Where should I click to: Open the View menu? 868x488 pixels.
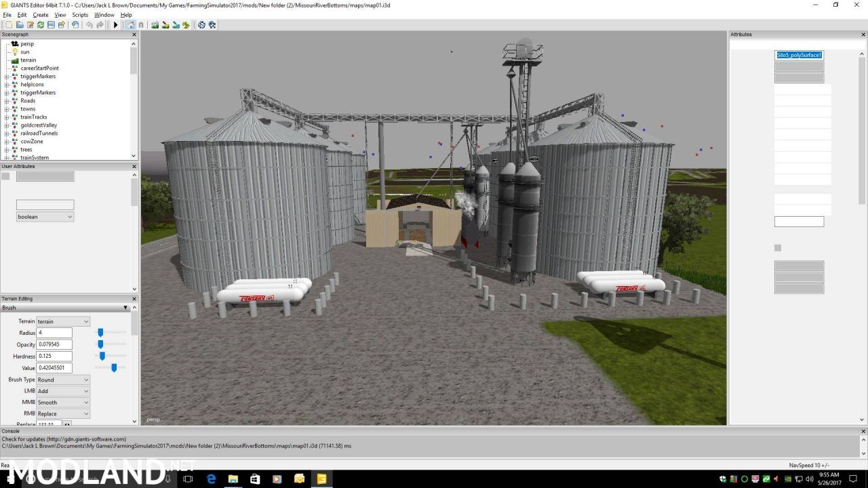coord(60,15)
